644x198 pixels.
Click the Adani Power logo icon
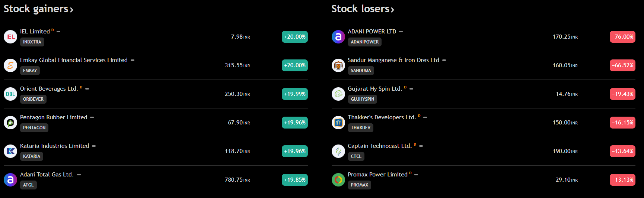pyautogui.click(x=338, y=37)
